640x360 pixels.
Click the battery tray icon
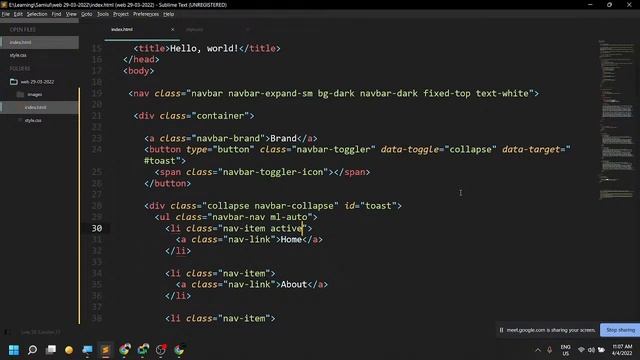click(601, 350)
